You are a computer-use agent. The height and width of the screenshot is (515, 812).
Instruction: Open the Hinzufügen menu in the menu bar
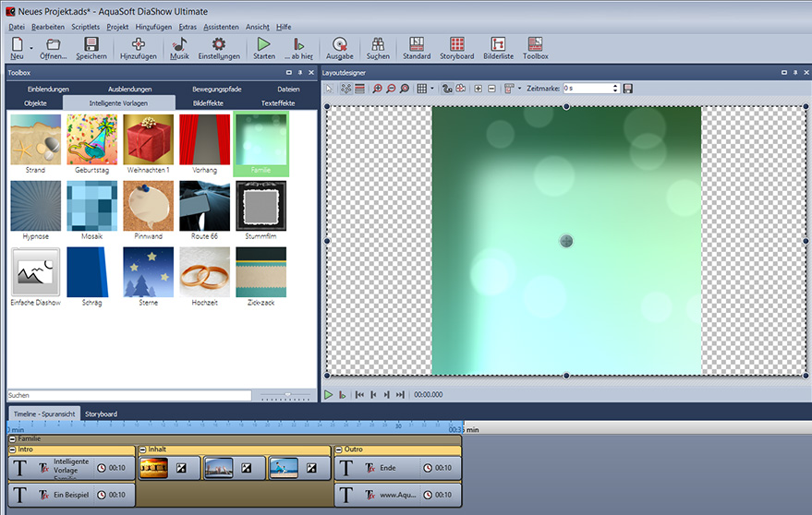153,28
